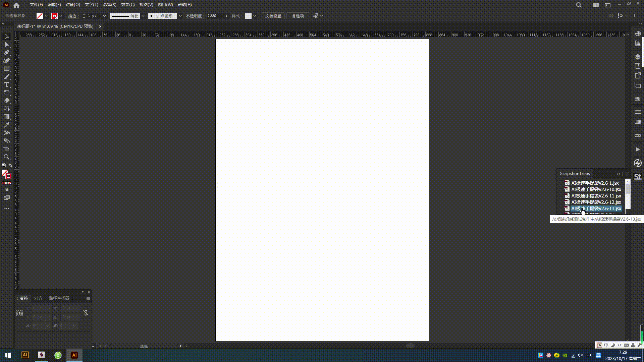Collapse the ScripshonTrees panel with double arrows
644x362 pixels.
(x=619, y=174)
